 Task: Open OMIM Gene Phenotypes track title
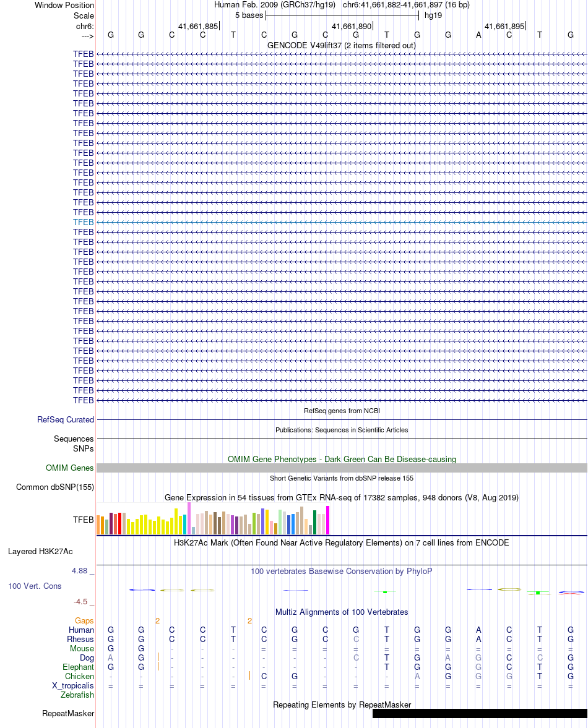[342, 459]
